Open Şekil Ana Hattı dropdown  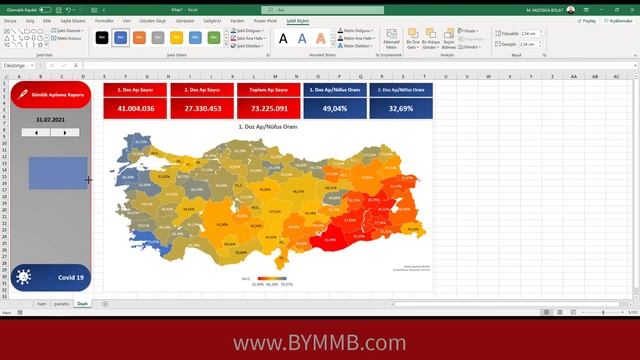248,38
